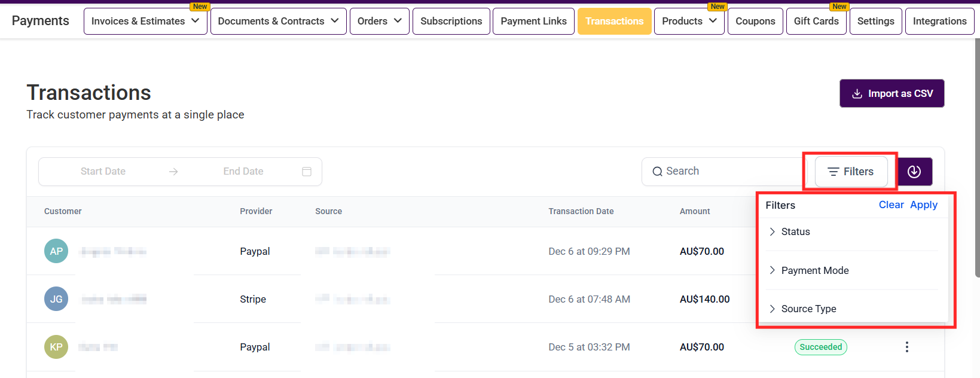Viewport: 980px width, 378px height.
Task: Expand the Payment Mode filter section
Action: tap(853, 270)
